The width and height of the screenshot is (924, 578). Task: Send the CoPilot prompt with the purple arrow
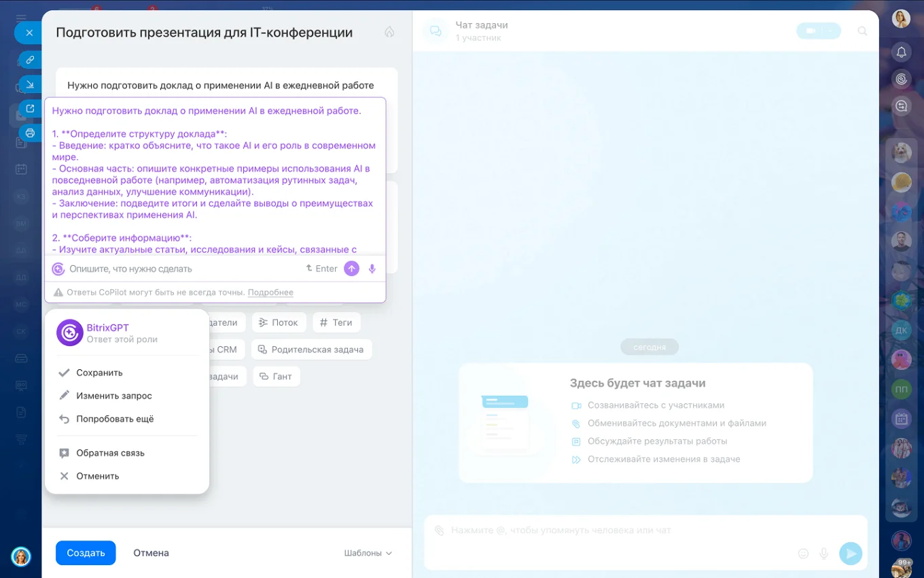click(351, 269)
